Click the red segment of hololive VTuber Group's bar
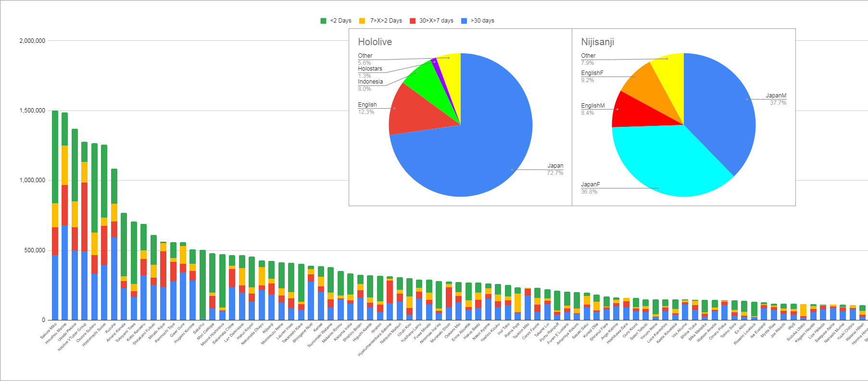The image size is (868, 381). pyautogui.click(x=85, y=217)
